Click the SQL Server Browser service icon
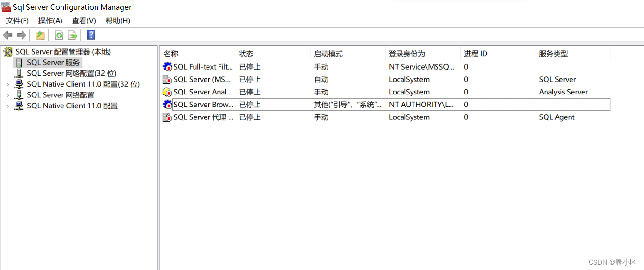 coord(168,105)
